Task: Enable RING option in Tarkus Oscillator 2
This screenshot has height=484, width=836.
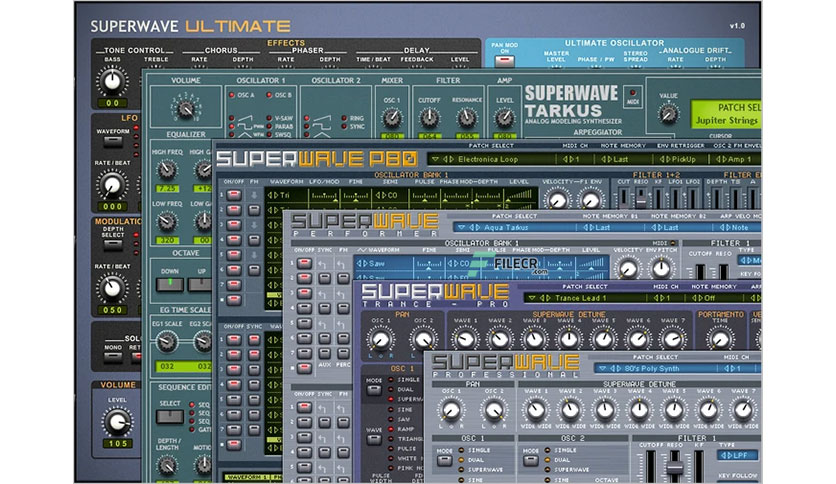Action: 344,118
